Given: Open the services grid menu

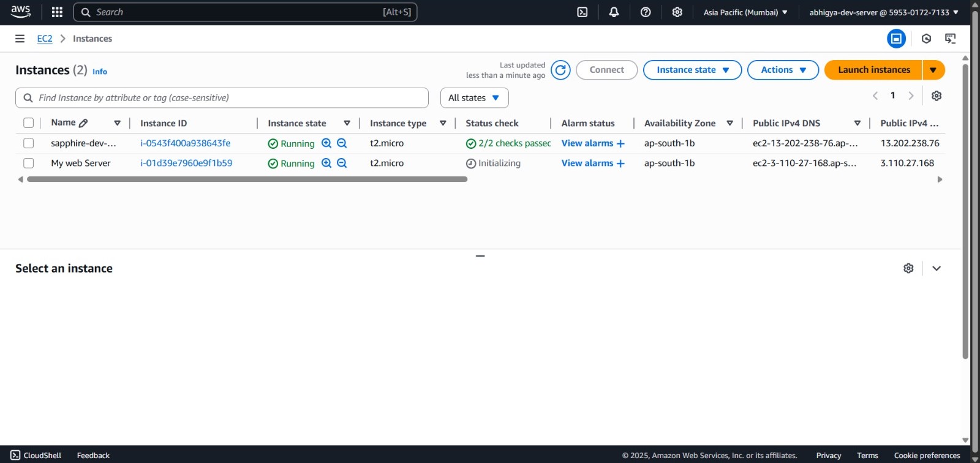Looking at the screenshot, I should tap(57, 12).
